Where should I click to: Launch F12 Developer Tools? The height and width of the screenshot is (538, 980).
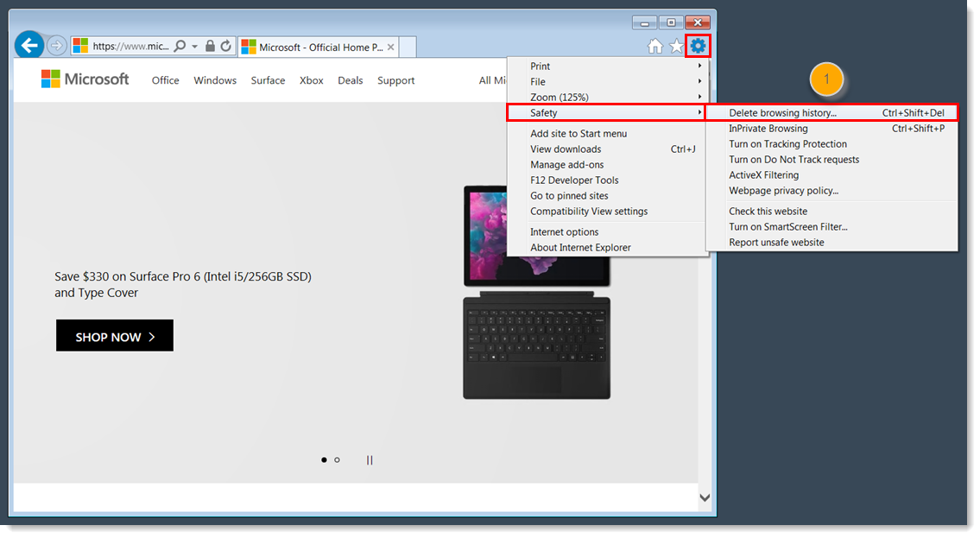pyautogui.click(x=607, y=180)
